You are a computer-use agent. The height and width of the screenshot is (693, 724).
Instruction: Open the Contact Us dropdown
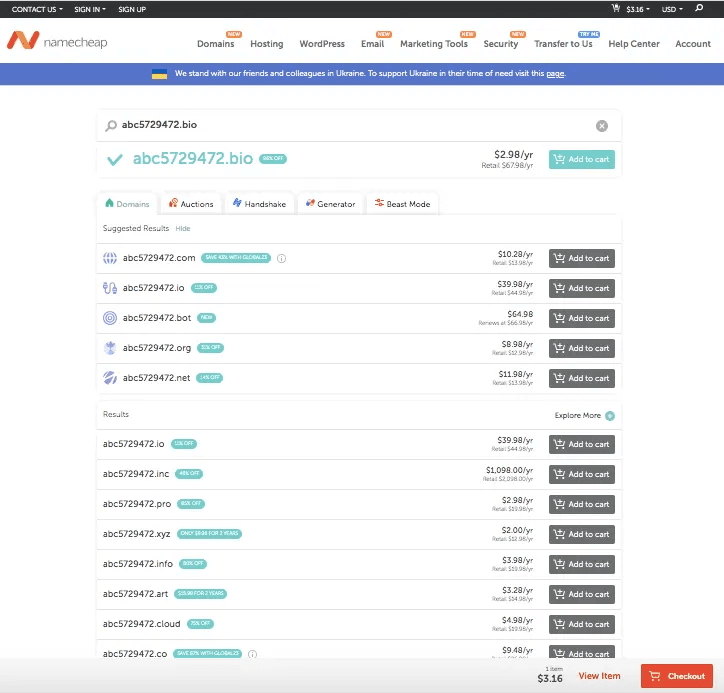coord(37,9)
